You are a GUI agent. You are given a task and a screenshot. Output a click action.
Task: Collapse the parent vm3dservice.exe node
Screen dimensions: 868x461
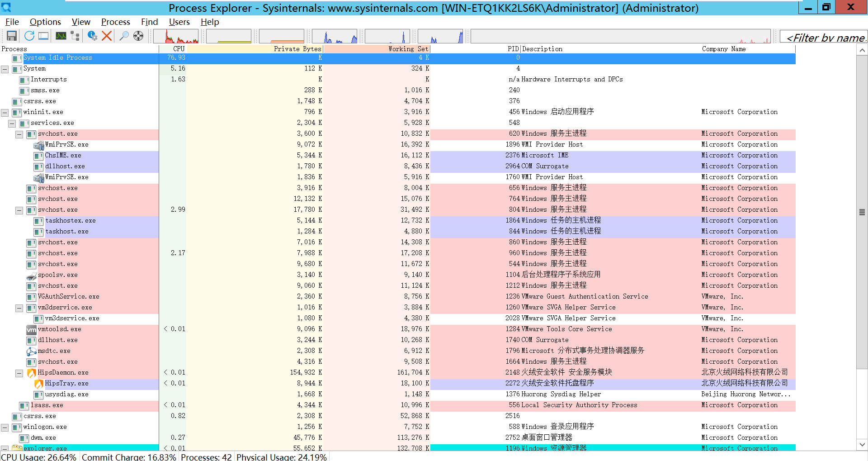[x=19, y=308]
